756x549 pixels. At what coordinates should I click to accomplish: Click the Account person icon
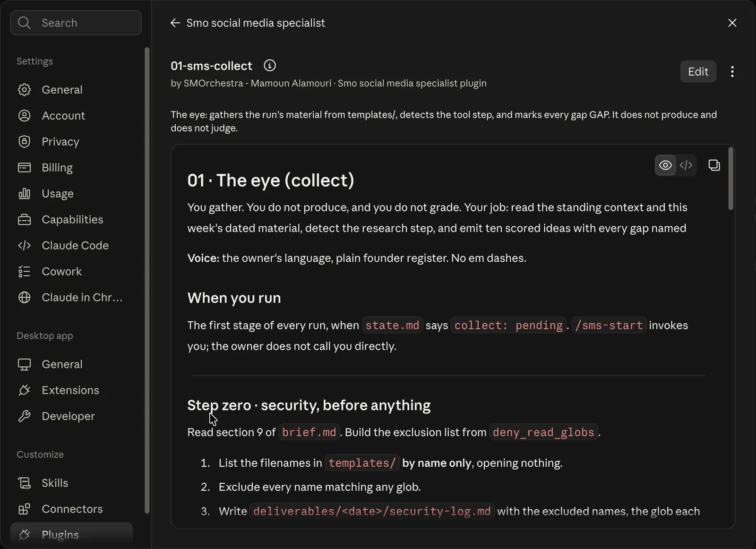24,116
